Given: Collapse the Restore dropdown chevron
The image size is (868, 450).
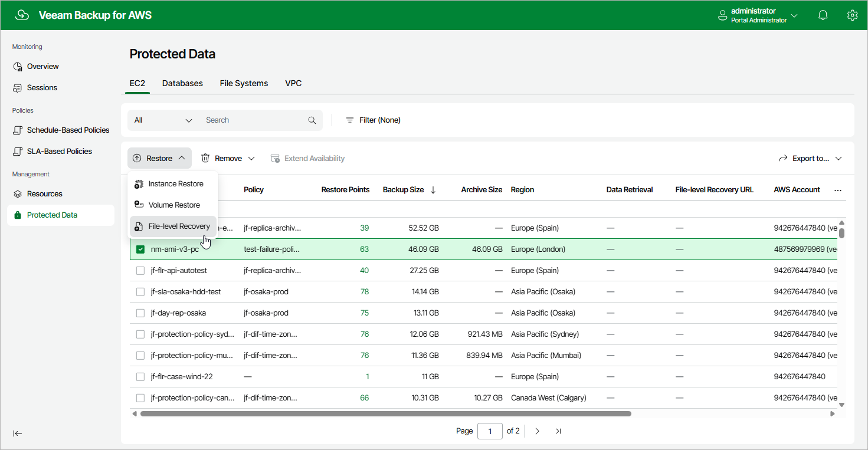Looking at the screenshot, I should [x=182, y=159].
